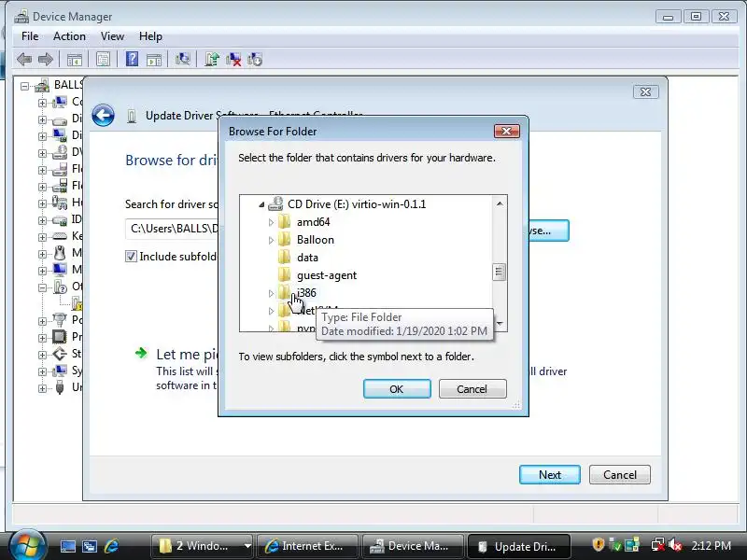Image resolution: width=747 pixels, height=560 pixels.
Task: Select the processor chip icon in device tree
Action: (60, 337)
